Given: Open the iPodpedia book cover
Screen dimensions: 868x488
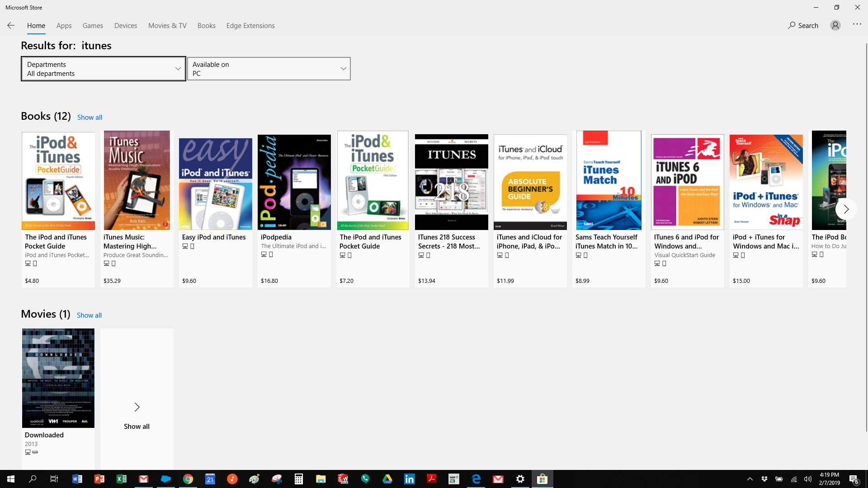Looking at the screenshot, I should [294, 182].
